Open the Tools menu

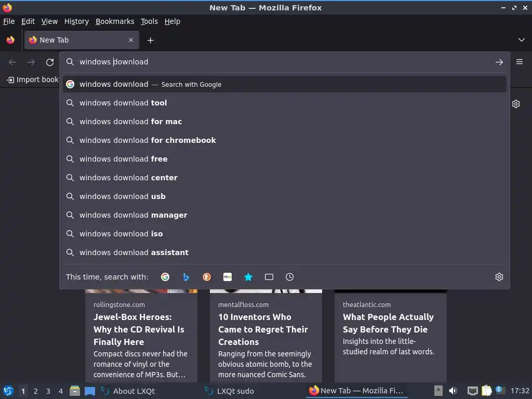[149, 21]
